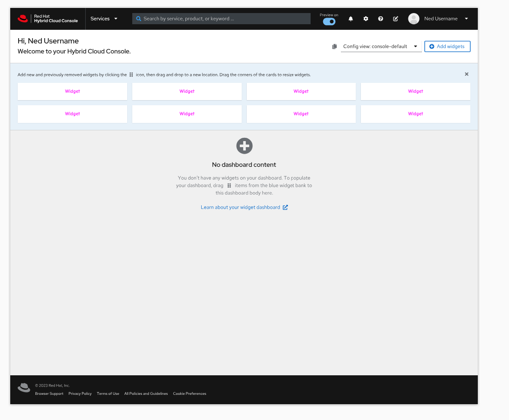Click the 2023 Red Hat, Inc. copyright
The image size is (509, 420).
tap(52, 386)
